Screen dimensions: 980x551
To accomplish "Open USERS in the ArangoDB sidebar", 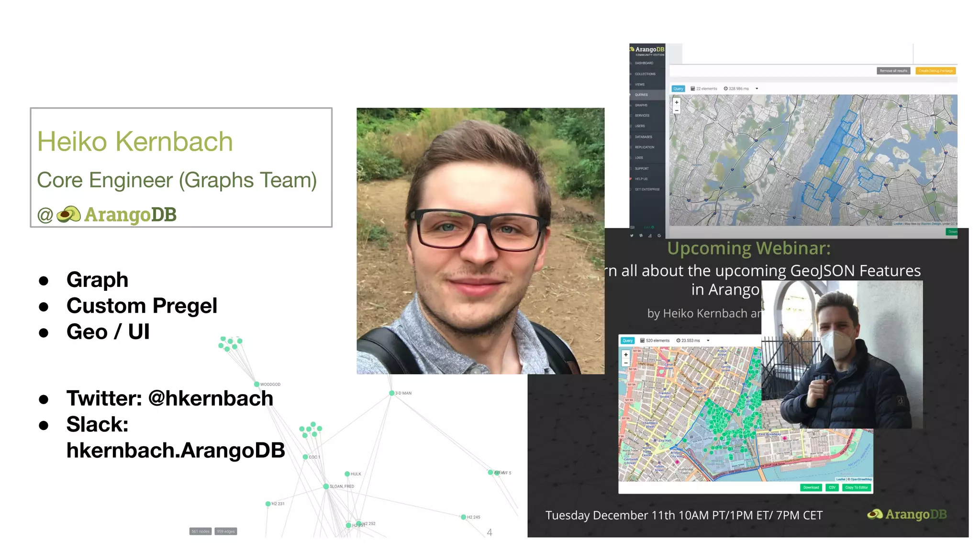I will (x=640, y=126).
